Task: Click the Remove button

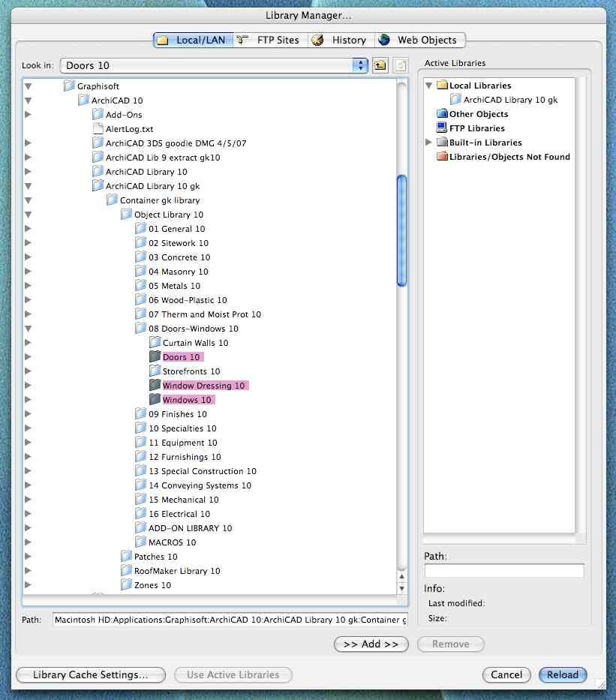Action: (450, 644)
